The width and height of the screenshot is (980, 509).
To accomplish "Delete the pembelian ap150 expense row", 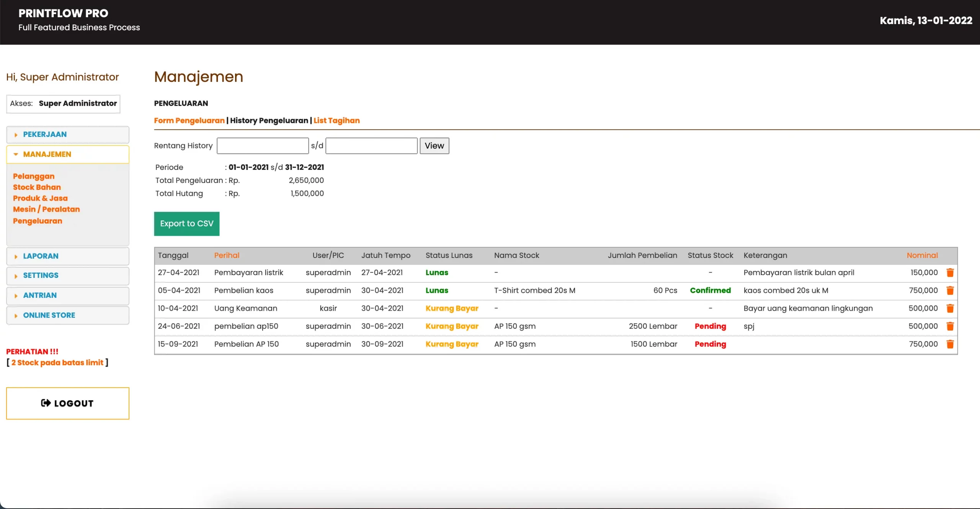I will coord(950,326).
